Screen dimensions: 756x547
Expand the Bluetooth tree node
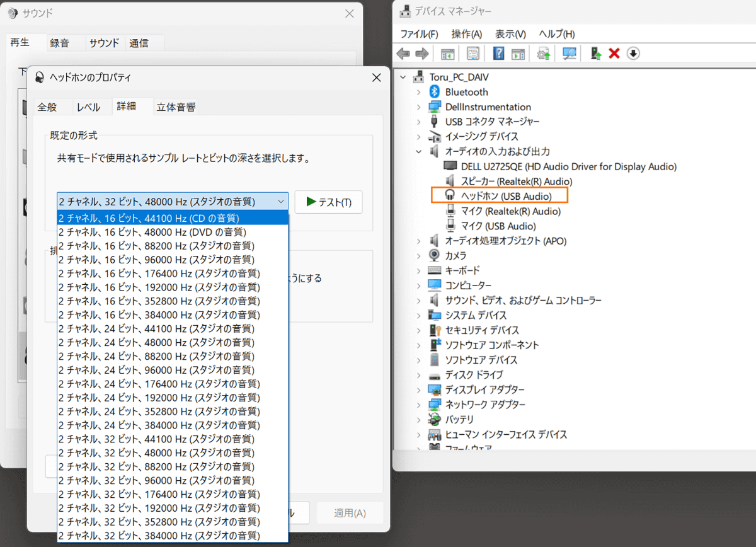click(x=418, y=92)
